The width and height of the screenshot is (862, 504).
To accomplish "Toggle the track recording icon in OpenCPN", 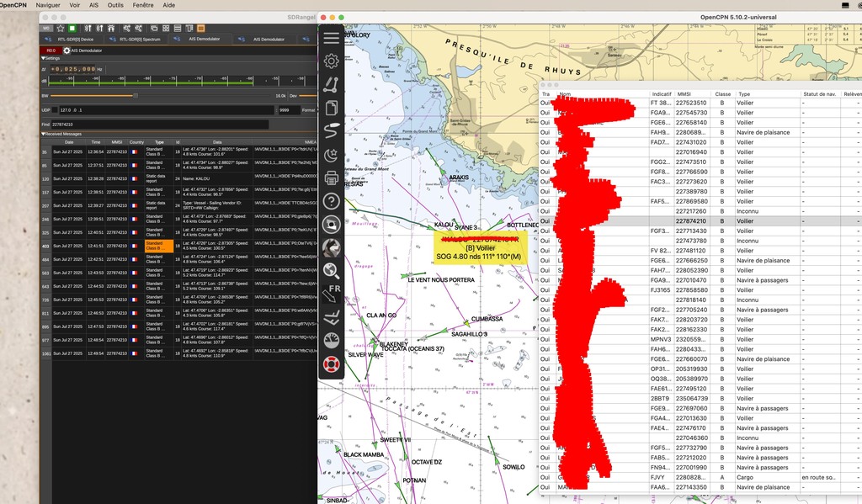I will (331, 130).
